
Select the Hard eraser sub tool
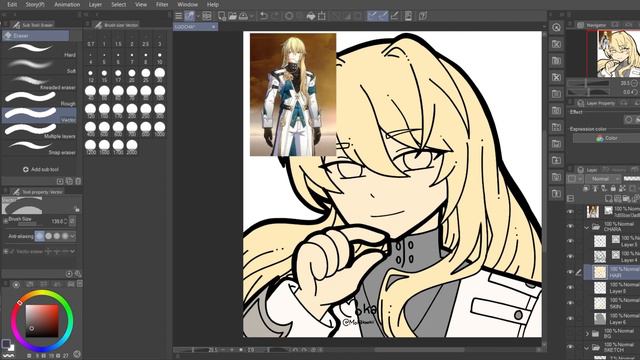tap(39, 49)
